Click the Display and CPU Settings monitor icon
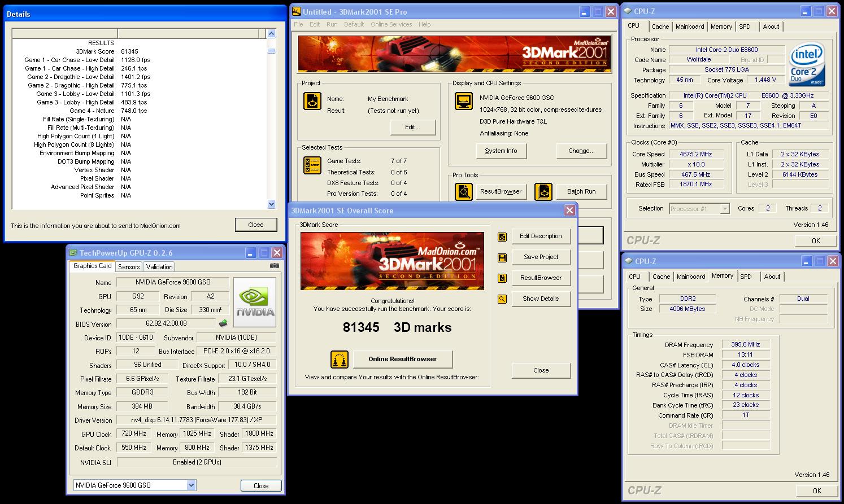 pos(463,101)
